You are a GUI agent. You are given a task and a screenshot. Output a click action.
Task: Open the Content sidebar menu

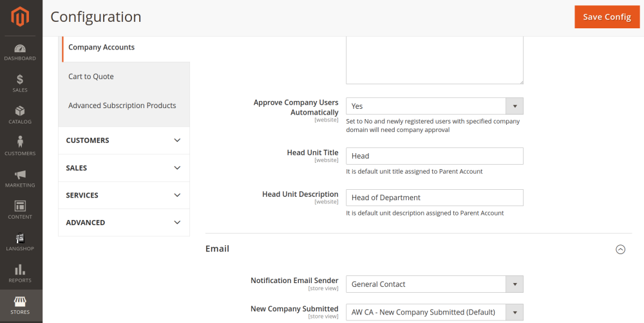(x=20, y=210)
